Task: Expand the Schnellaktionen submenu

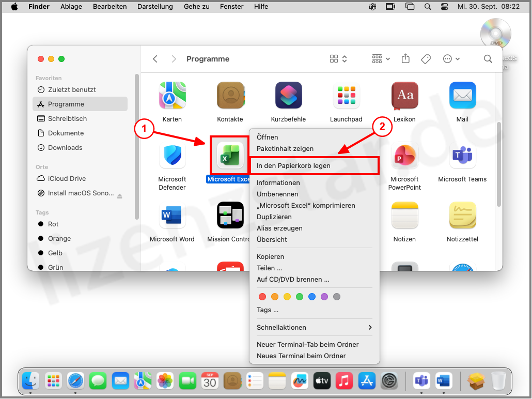Action: [315, 327]
